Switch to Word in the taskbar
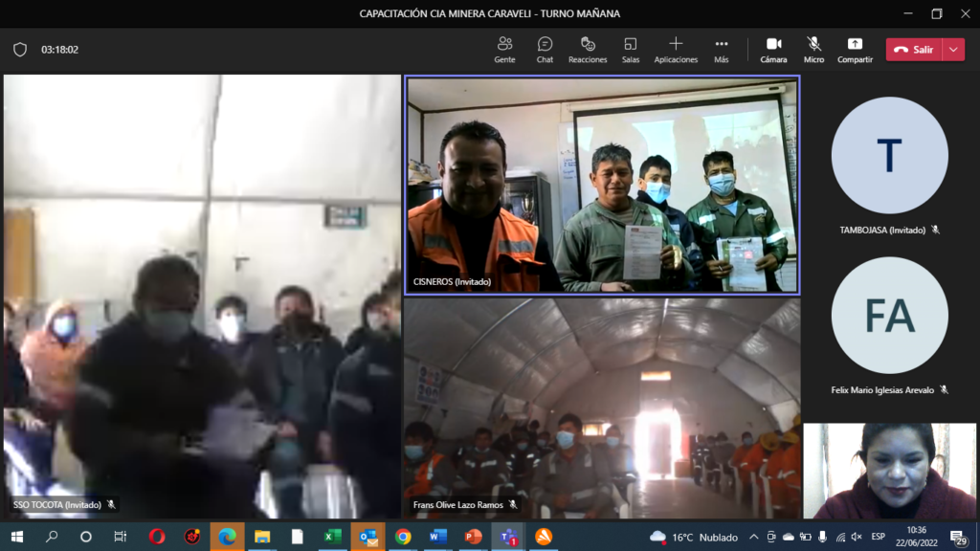980x551 pixels. click(437, 537)
